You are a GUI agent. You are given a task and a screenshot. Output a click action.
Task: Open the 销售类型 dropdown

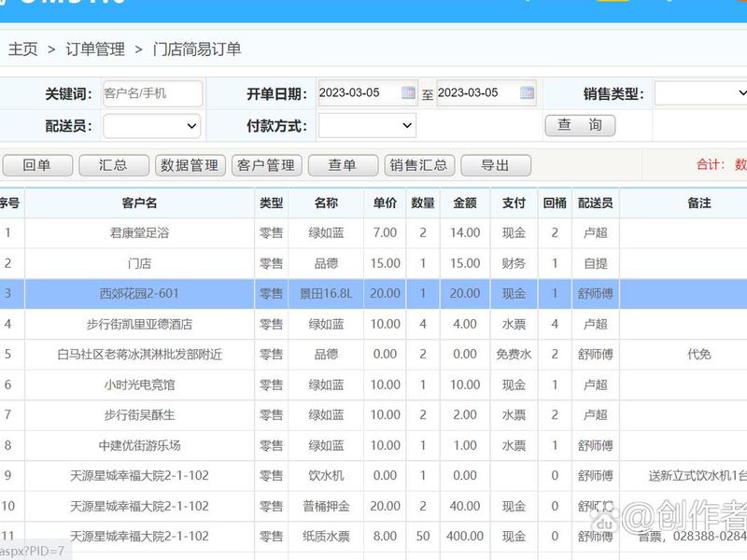700,93
